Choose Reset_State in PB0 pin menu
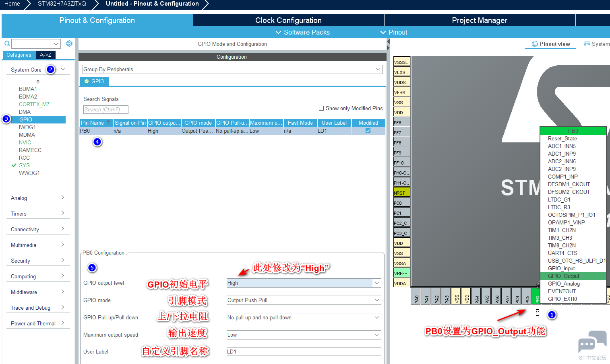Viewport: 610px width, 364px height. (x=573, y=138)
